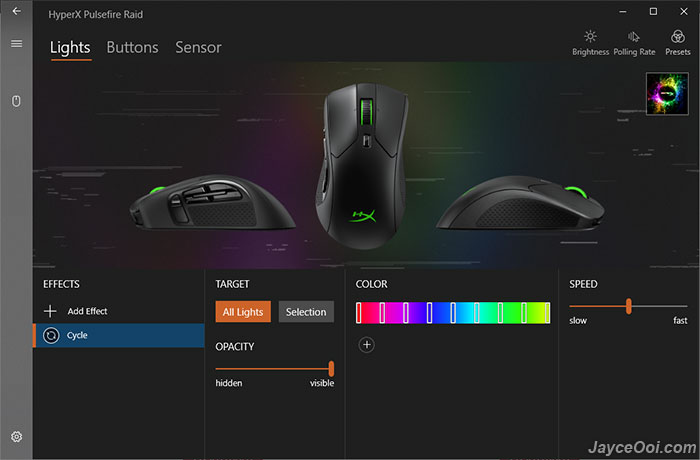Click the Speed slider handle
The width and height of the screenshot is (700, 460).
[629, 306]
